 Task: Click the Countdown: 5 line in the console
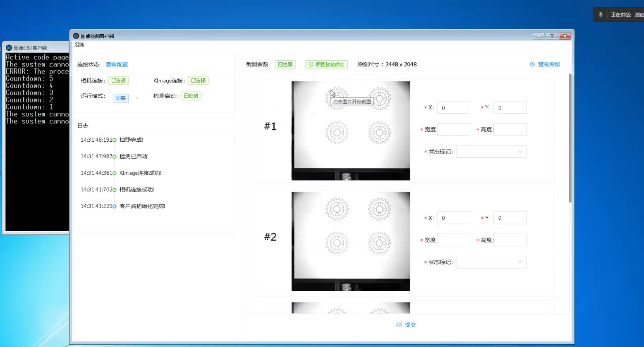click(x=29, y=78)
